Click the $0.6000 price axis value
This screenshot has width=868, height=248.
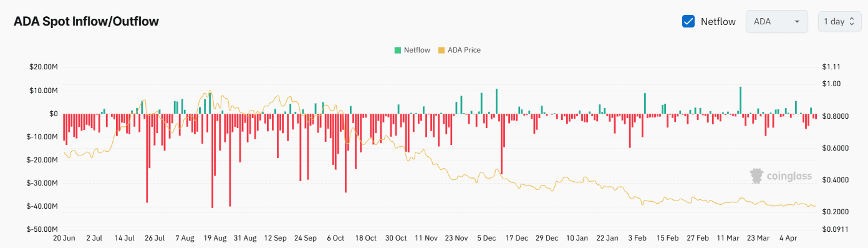[835, 148]
